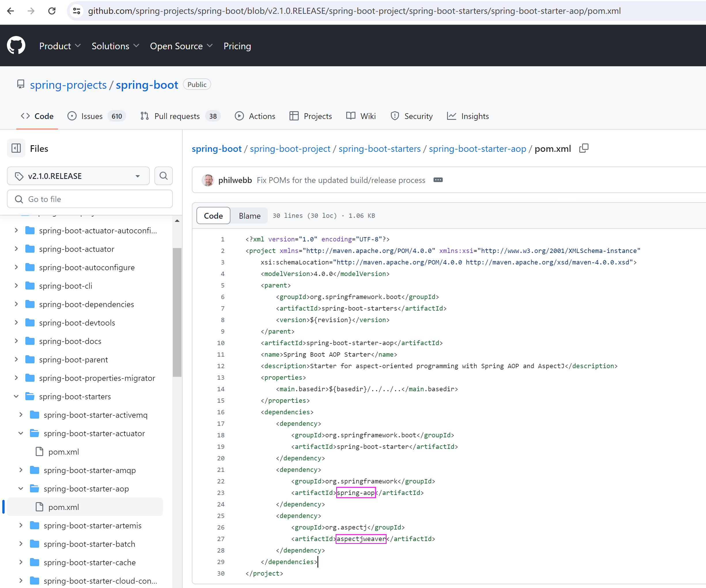The image size is (706, 588).
Task: Open spring-projects organization link
Action: click(68, 85)
